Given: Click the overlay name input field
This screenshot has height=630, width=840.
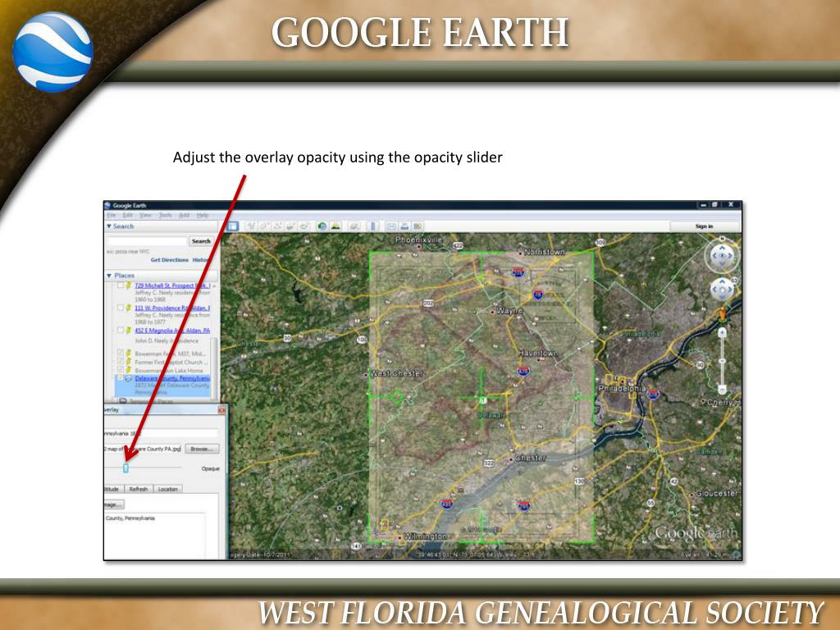Looking at the screenshot, I should click(161, 433).
